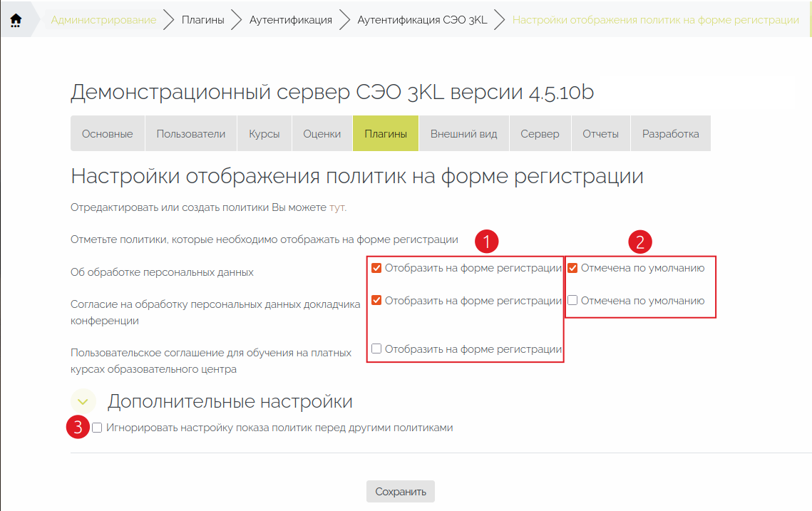This screenshot has height=511, width=812.
Task: Collapse the Дополнительные настройки section chevron
Action: click(x=83, y=401)
